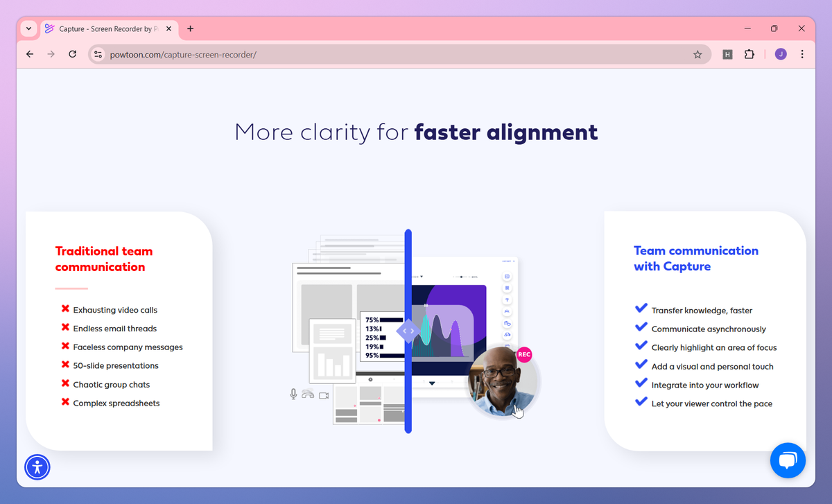This screenshot has width=832, height=504.
Task: Open the J profile avatar
Action: click(781, 54)
